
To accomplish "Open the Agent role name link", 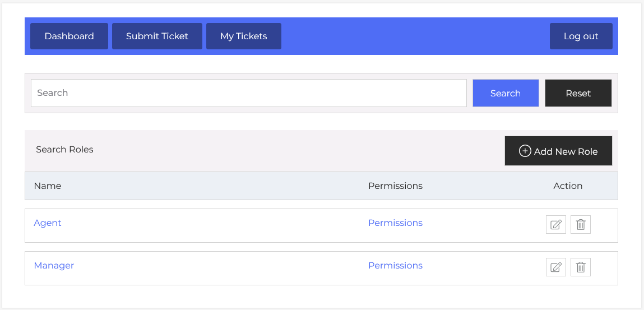I will click(48, 223).
